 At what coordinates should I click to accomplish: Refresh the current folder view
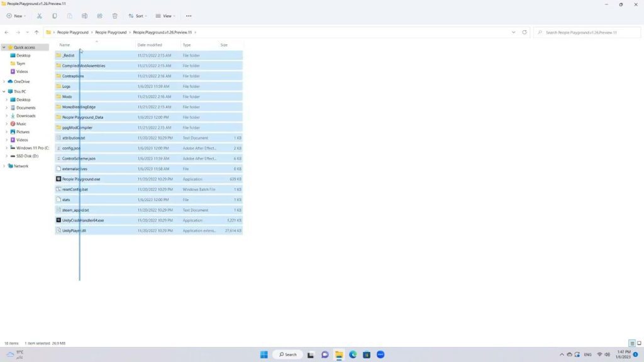pos(524,32)
